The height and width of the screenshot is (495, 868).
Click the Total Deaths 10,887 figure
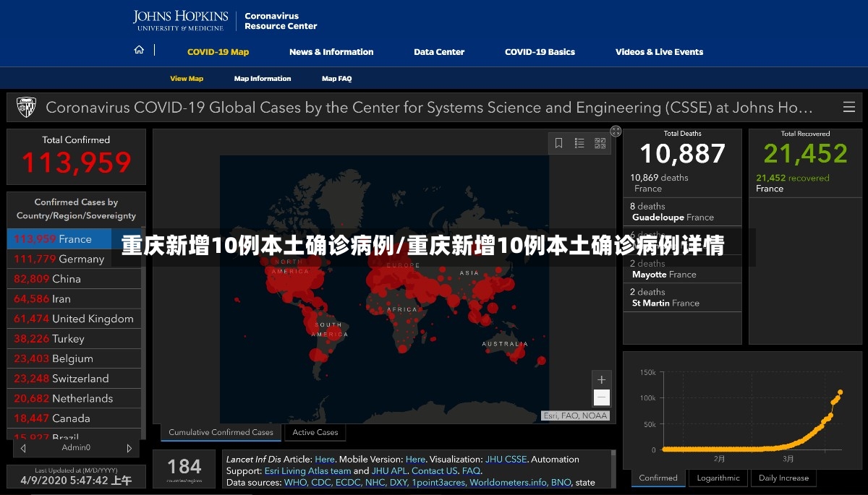pos(682,153)
